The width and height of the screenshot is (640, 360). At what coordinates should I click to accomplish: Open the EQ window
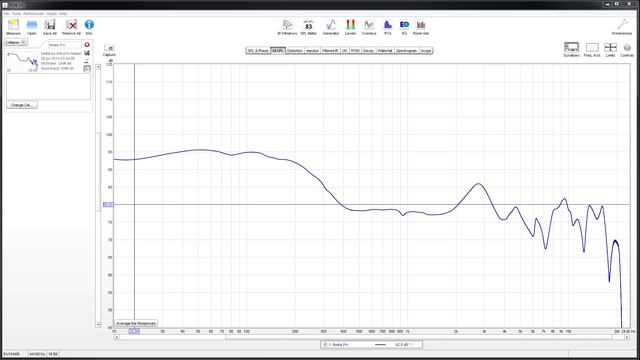point(404,25)
